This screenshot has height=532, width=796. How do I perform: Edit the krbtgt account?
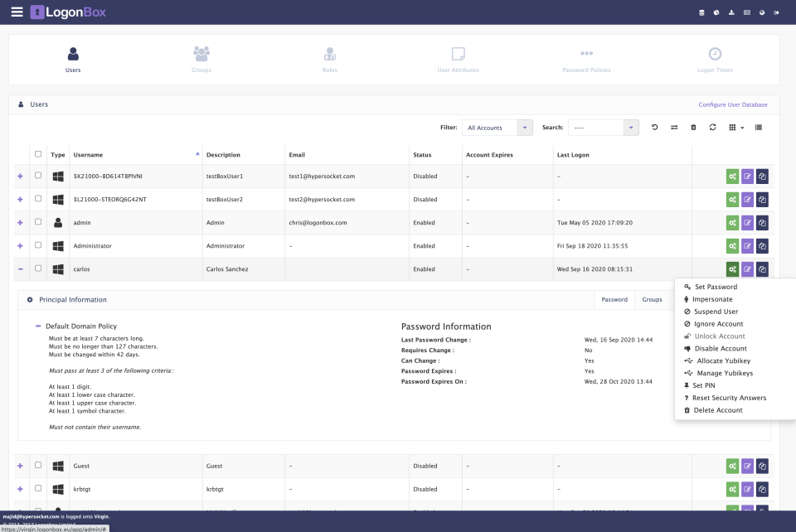click(747, 490)
